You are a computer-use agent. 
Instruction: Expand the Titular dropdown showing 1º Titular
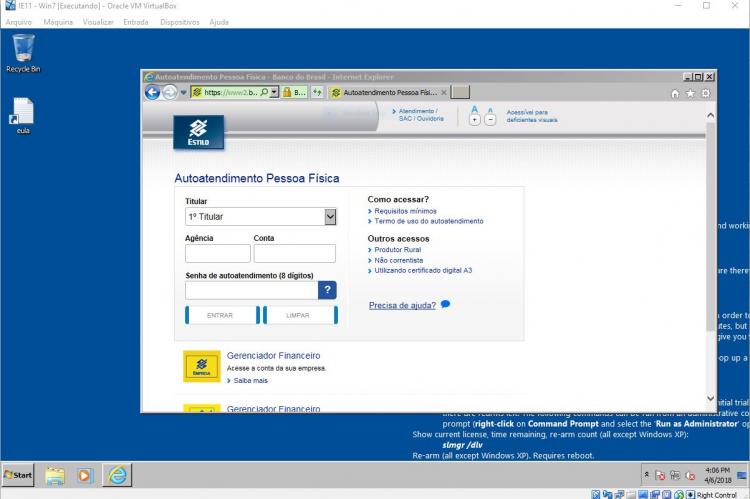[x=261, y=217]
